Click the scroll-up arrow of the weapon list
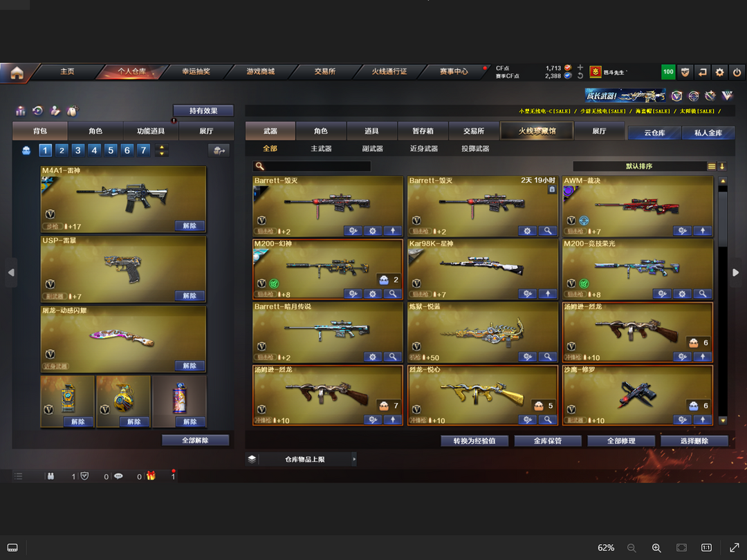 [x=723, y=181]
